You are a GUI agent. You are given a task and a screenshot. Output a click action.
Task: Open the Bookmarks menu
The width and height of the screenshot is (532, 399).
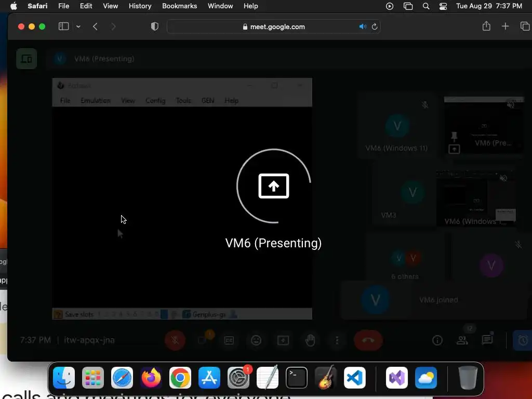[x=179, y=6]
